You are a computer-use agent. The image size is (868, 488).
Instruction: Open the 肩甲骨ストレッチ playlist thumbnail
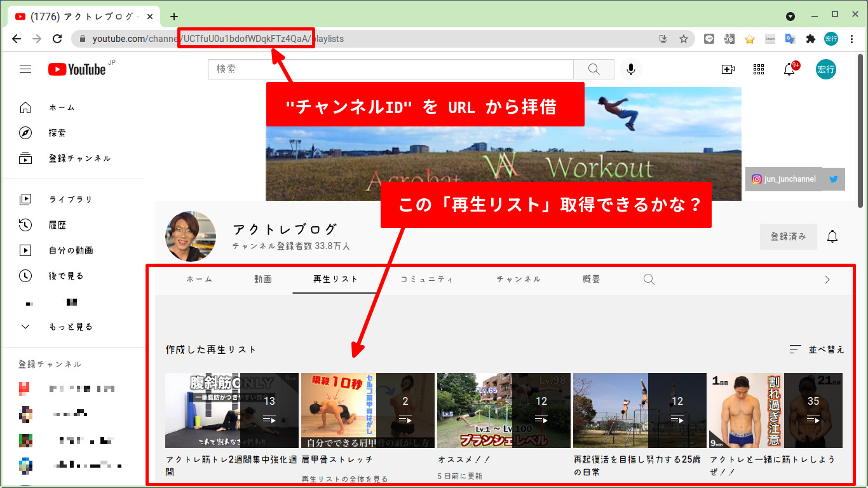click(368, 410)
